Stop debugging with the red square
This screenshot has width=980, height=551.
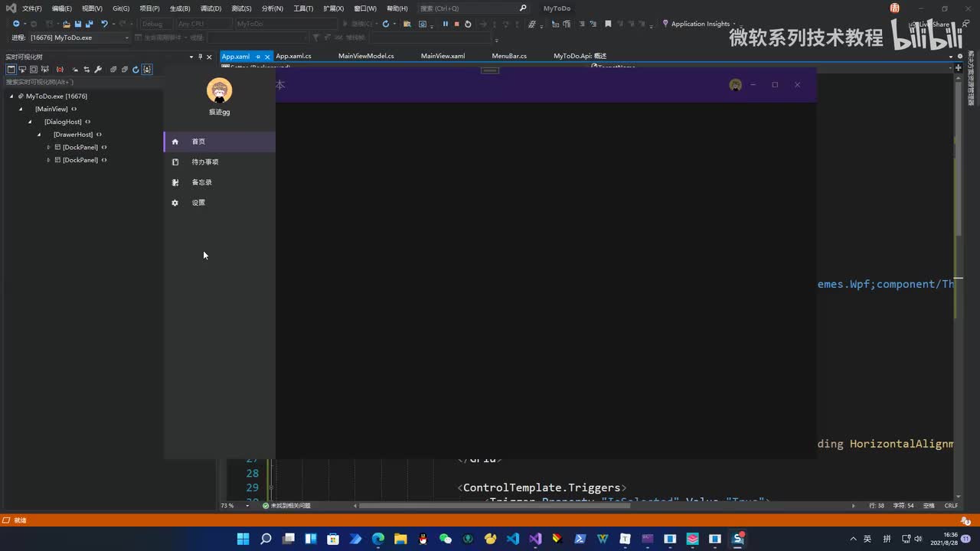tap(456, 24)
